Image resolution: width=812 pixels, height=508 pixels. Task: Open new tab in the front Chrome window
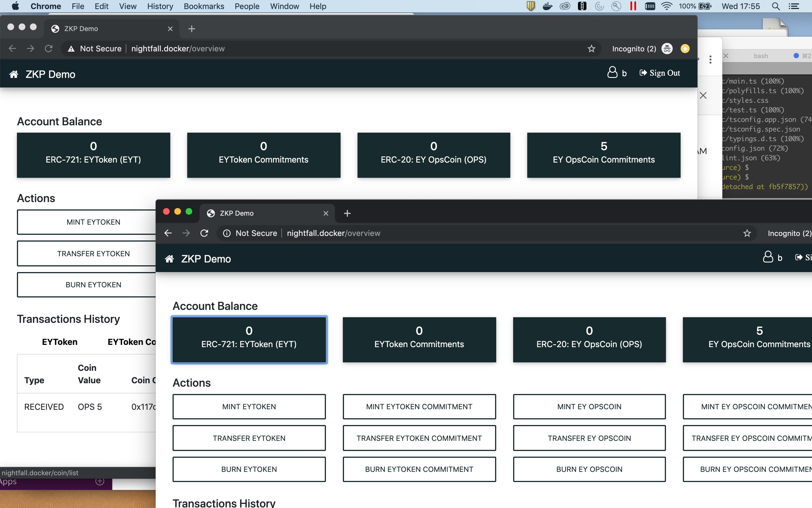tap(347, 213)
